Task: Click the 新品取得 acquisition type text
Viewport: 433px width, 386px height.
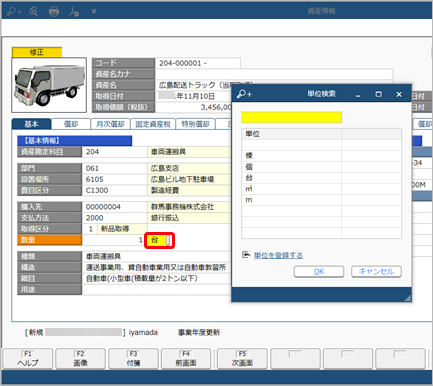Action: click(x=115, y=229)
